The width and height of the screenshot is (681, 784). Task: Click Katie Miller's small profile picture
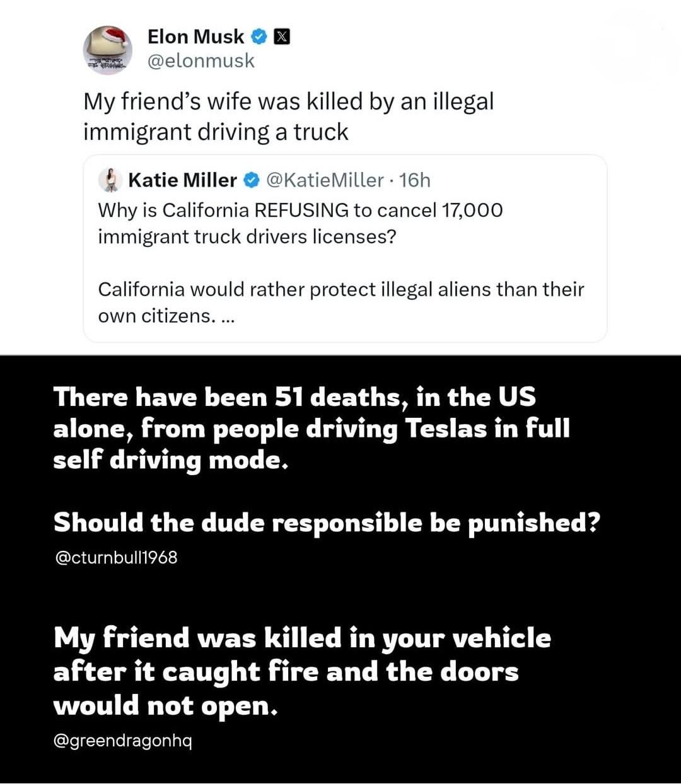tap(111, 180)
